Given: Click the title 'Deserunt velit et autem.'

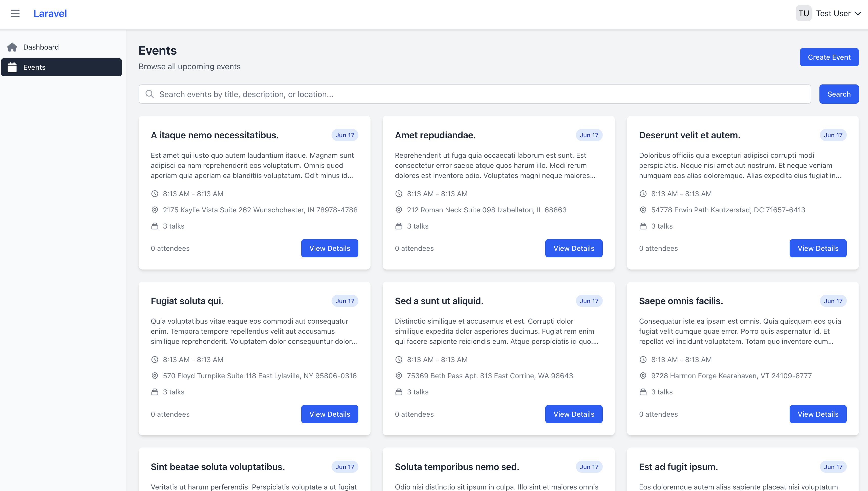Looking at the screenshot, I should pyautogui.click(x=690, y=135).
